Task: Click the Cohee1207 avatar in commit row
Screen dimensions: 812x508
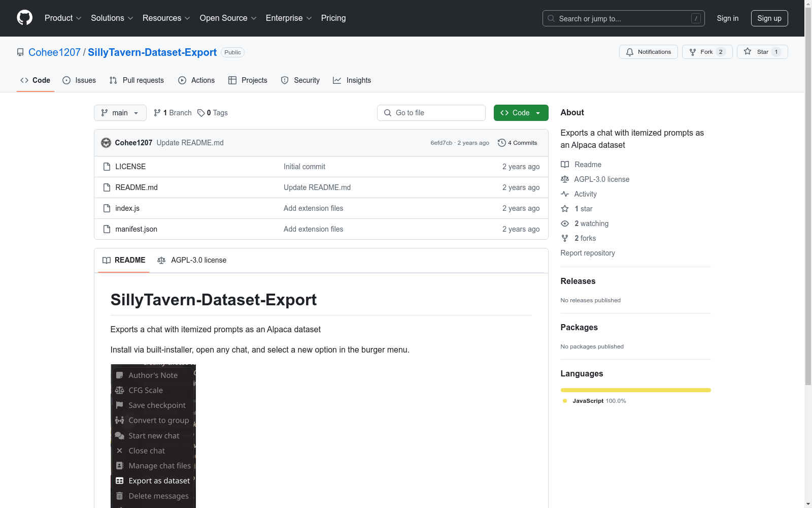Action: [x=106, y=143]
